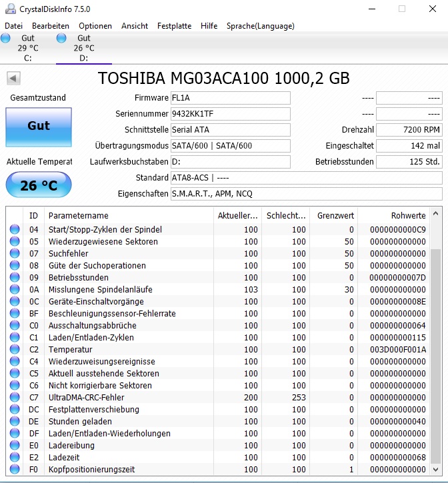Click the status orb for Wiederzuweisungsereignisse

[15, 362]
